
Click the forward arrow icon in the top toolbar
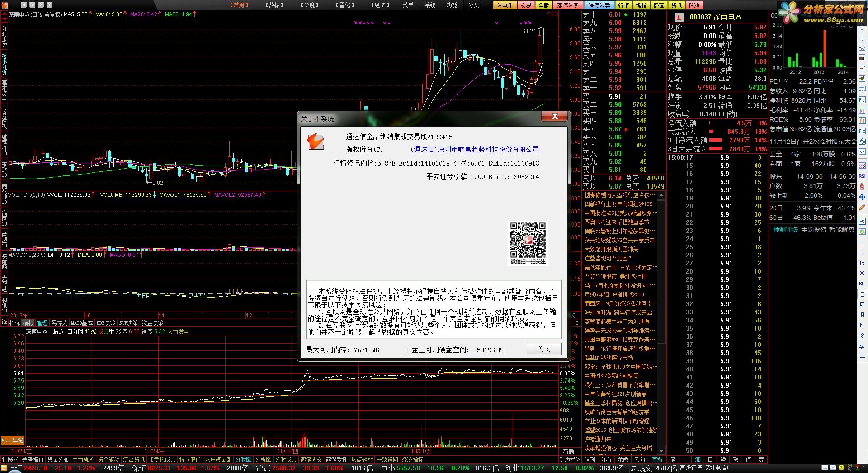click(41, 5)
